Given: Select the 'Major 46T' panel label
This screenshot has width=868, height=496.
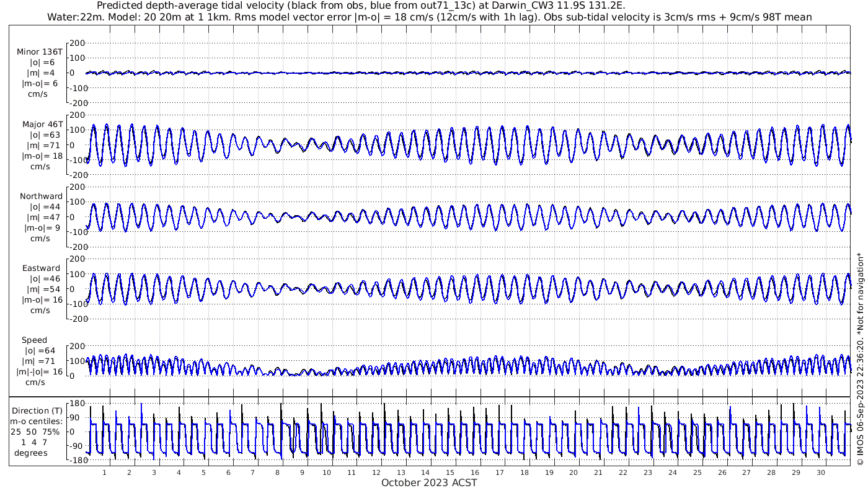Looking at the screenshot, I should [43, 125].
